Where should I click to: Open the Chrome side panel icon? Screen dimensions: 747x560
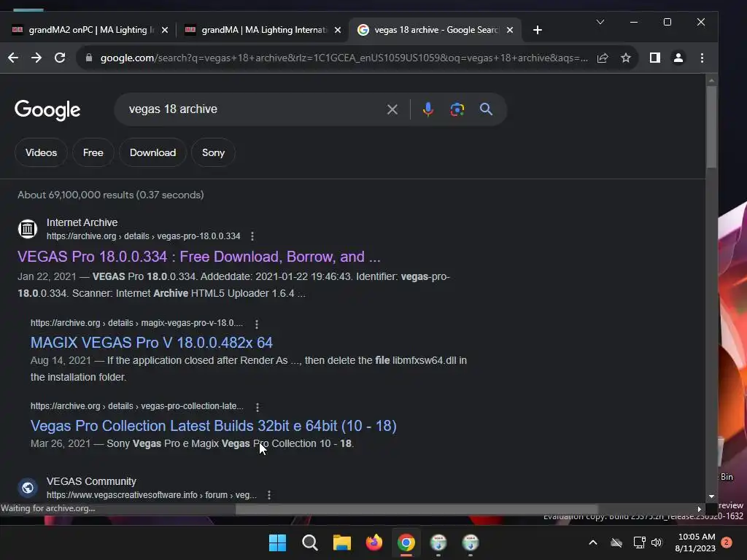point(654,58)
